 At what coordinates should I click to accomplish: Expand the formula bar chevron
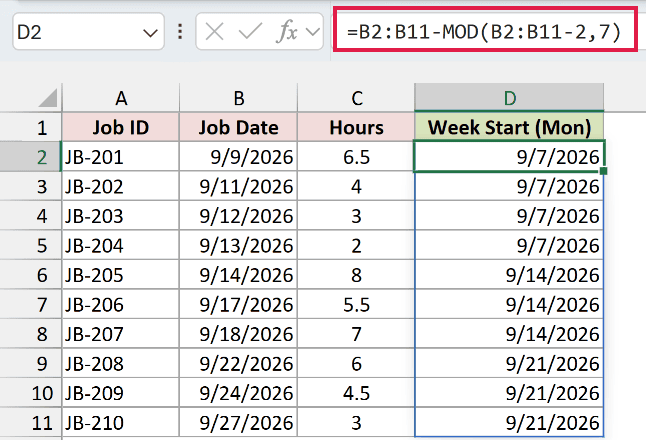point(313,32)
